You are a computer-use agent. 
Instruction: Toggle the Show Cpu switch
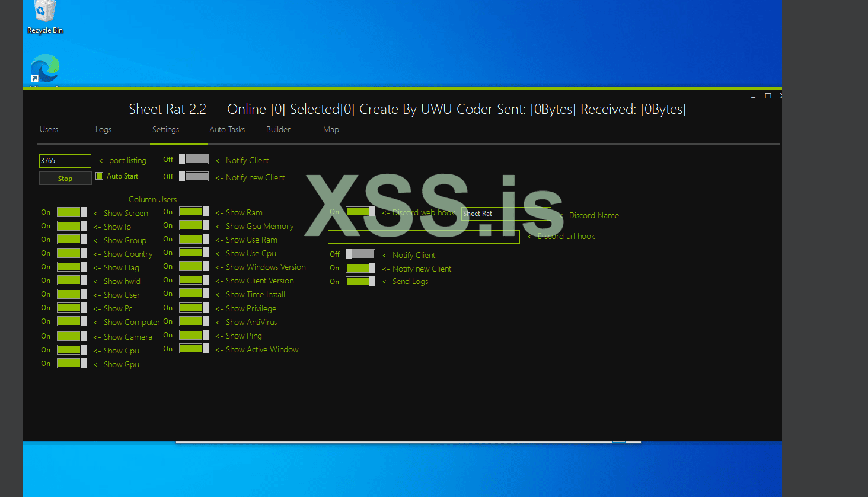(72, 350)
